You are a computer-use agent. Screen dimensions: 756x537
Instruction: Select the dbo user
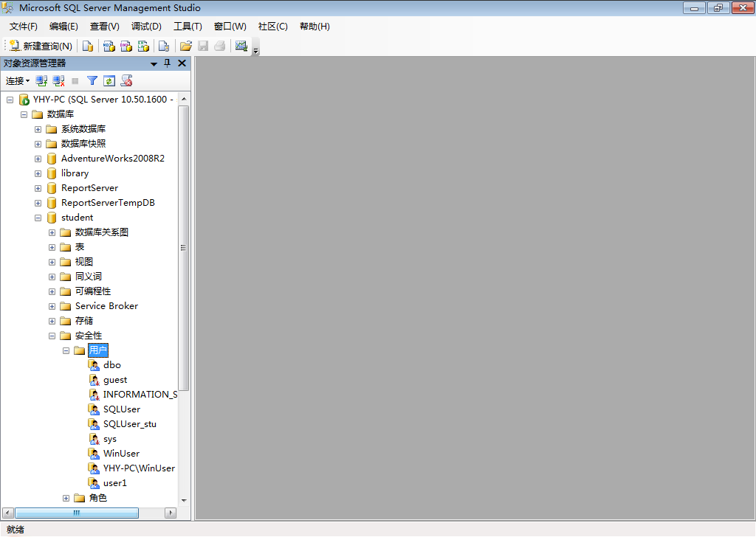click(112, 365)
